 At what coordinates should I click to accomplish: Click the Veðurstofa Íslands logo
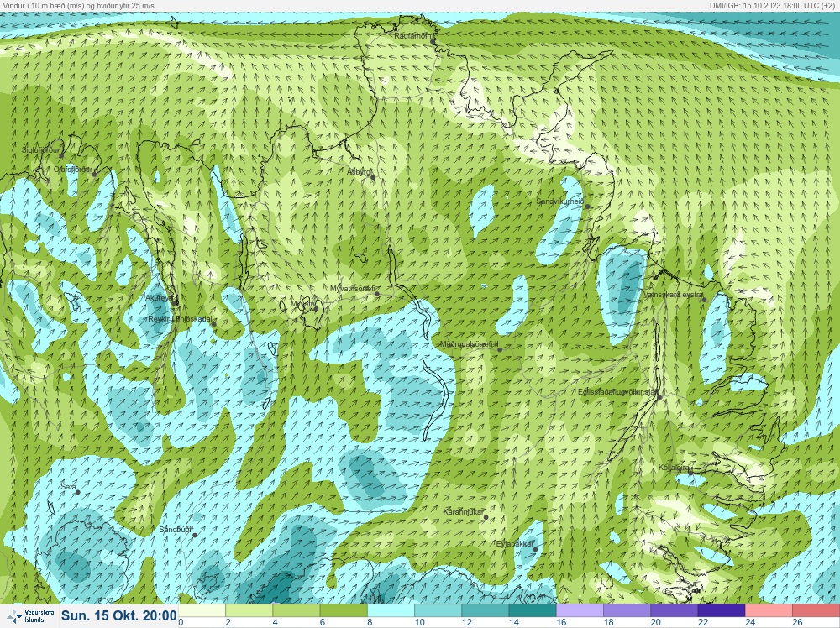click(x=32, y=616)
